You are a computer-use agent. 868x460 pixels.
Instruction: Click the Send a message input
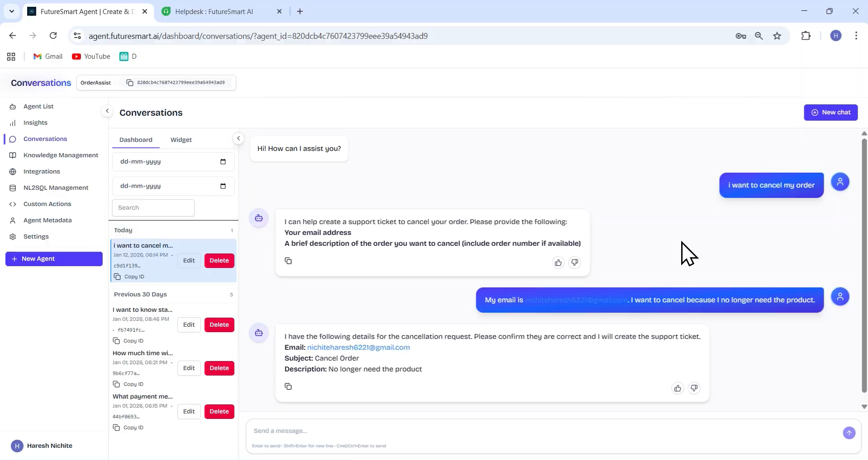(543, 431)
